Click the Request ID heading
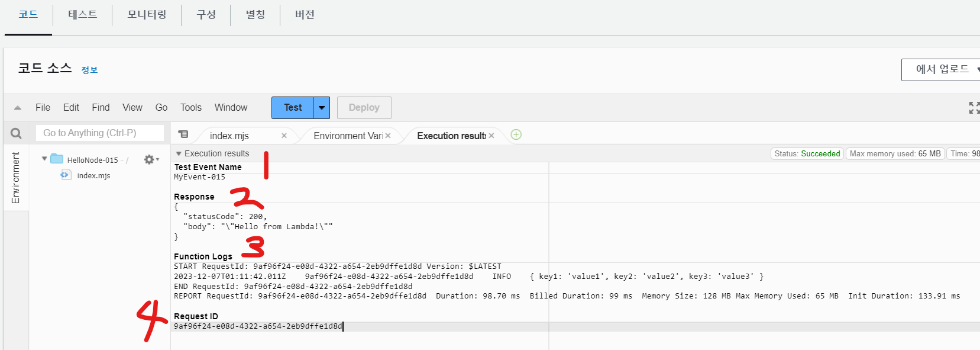The image size is (980, 350). click(x=196, y=316)
